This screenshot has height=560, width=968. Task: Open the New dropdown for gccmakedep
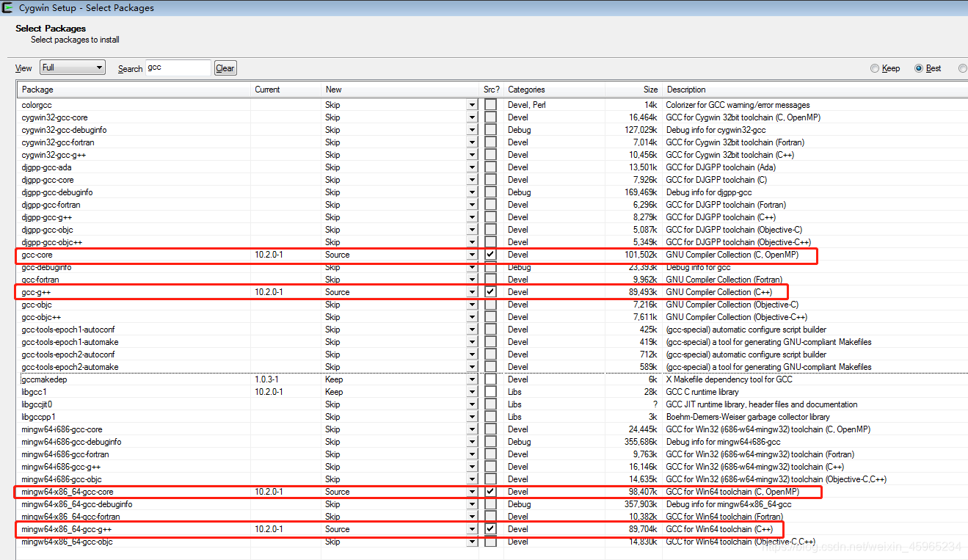(x=472, y=379)
